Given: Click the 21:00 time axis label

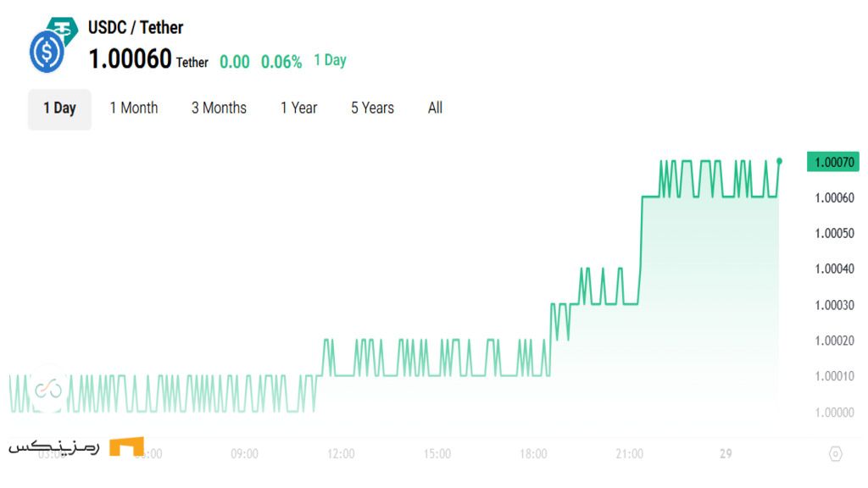Looking at the screenshot, I should pyautogui.click(x=630, y=454).
